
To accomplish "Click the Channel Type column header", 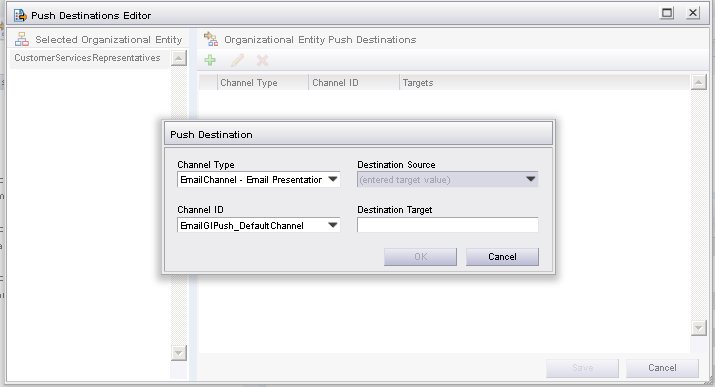I will point(263,83).
